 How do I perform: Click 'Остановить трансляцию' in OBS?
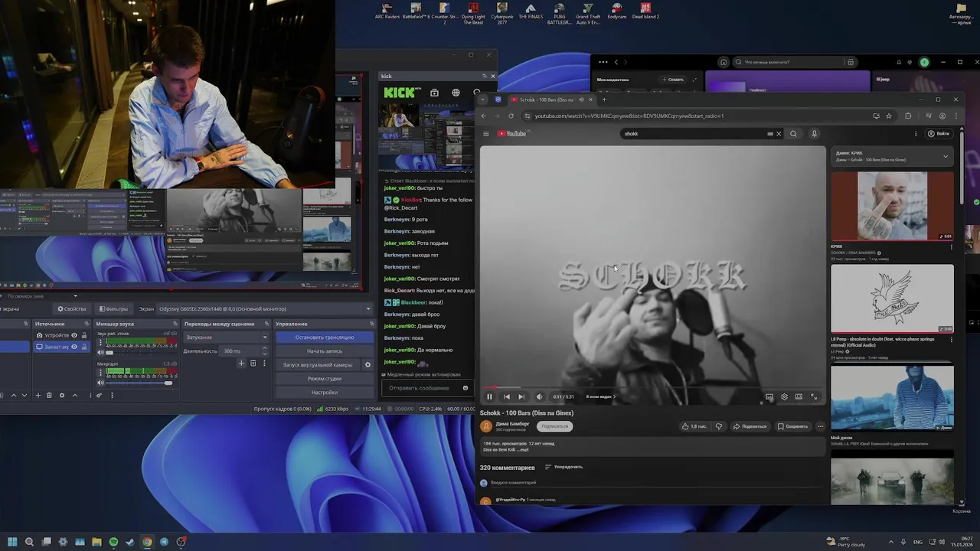[x=325, y=337]
